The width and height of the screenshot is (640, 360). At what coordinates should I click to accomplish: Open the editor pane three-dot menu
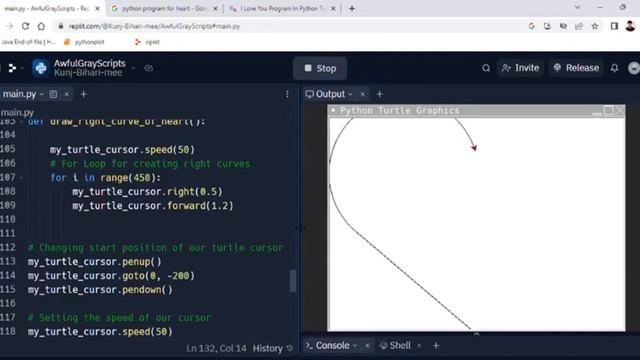click(x=287, y=94)
